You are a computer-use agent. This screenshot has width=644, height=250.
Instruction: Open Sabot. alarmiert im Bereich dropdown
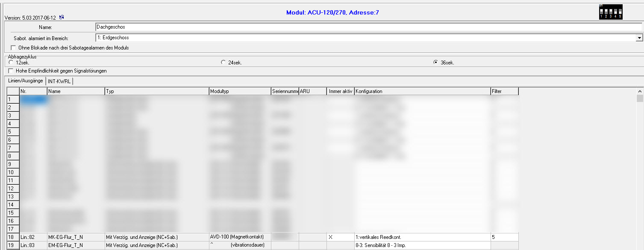click(x=639, y=38)
